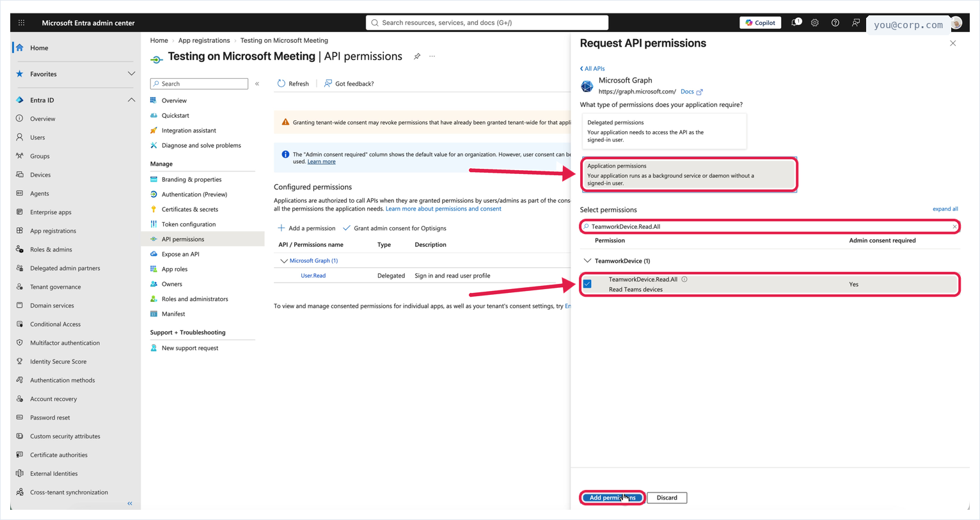Open External Identities navigation item
This screenshot has height=520, width=980.
(54, 474)
